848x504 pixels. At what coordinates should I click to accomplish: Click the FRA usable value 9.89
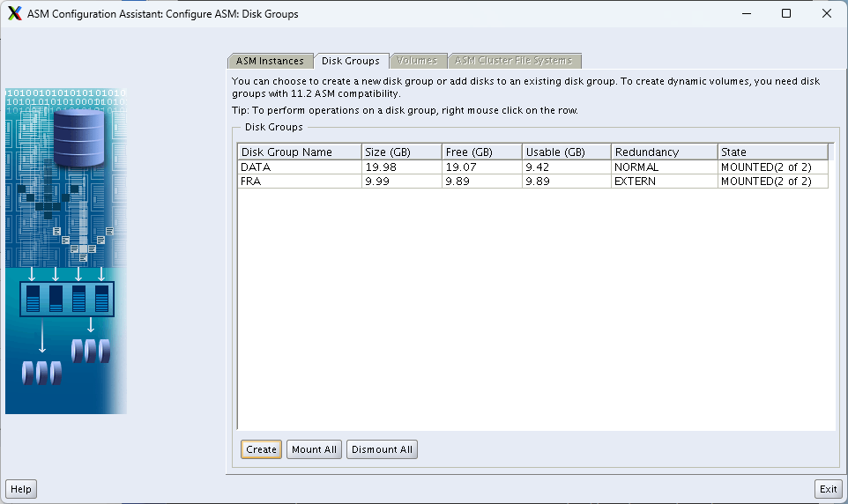pyautogui.click(x=537, y=182)
